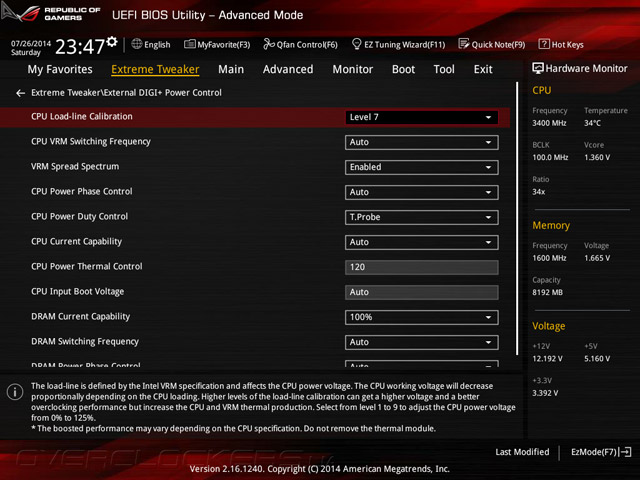Switch to the Monitor tab
The height and width of the screenshot is (480, 640).
[353, 69]
